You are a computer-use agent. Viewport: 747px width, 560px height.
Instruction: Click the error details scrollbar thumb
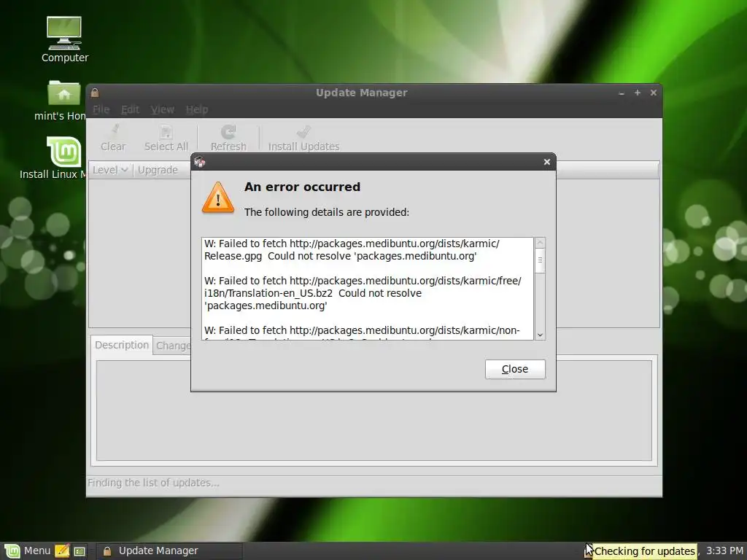tap(540, 260)
